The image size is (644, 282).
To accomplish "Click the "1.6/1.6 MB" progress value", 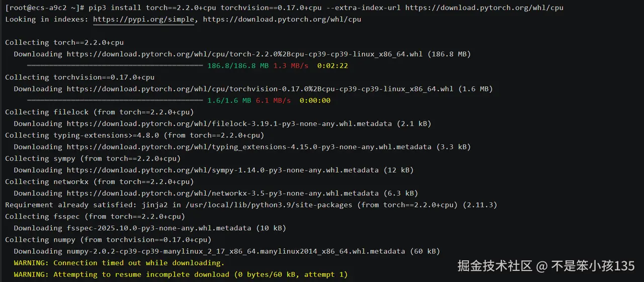I will point(229,100).
